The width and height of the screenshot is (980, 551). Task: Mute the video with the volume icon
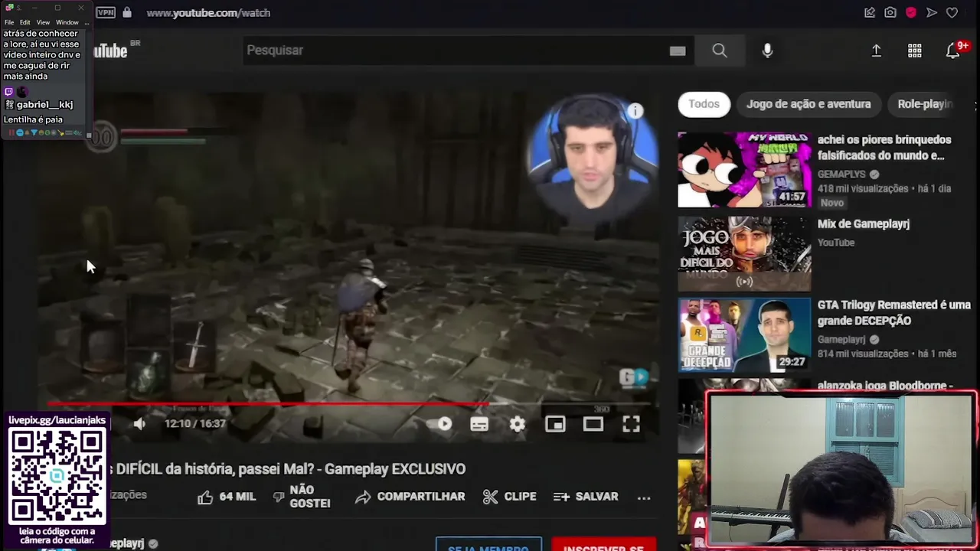point(139,423)
